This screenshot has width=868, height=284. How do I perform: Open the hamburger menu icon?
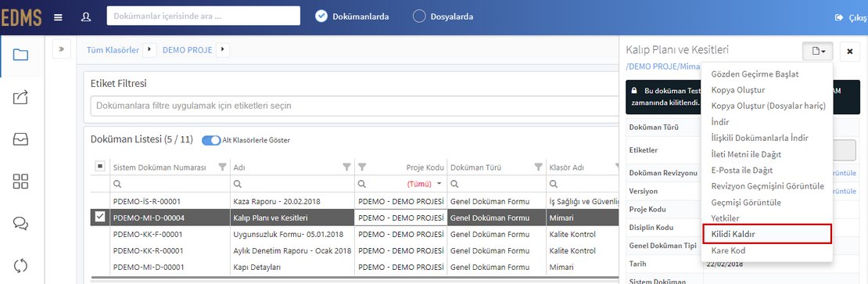click(x=58, y=17)
